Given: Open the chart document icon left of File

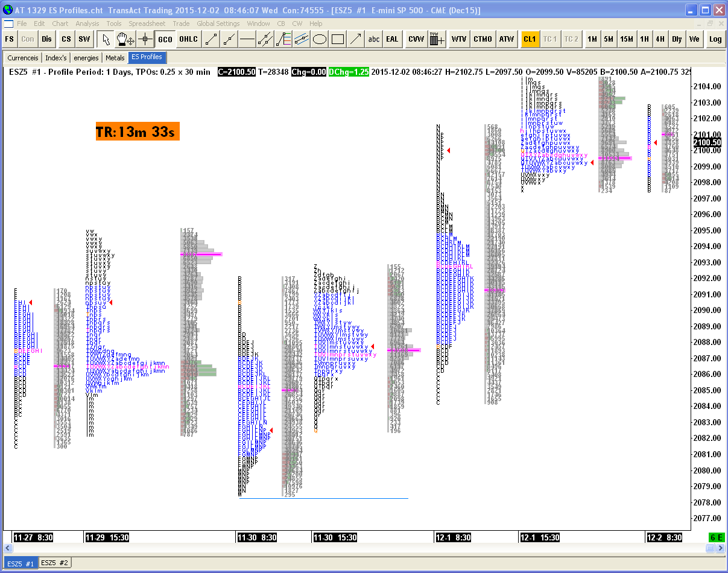Looking at the screenshot, I should click(8, 24).
